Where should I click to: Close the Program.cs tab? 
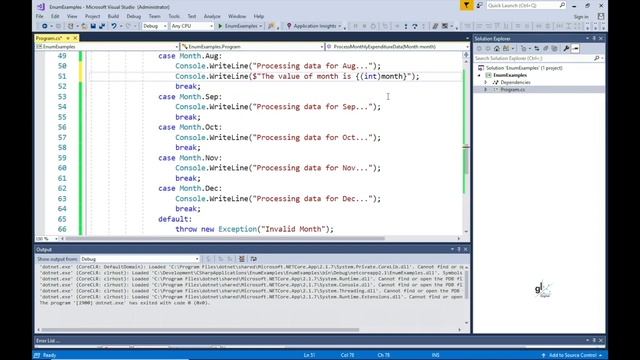tap(75, 38)
